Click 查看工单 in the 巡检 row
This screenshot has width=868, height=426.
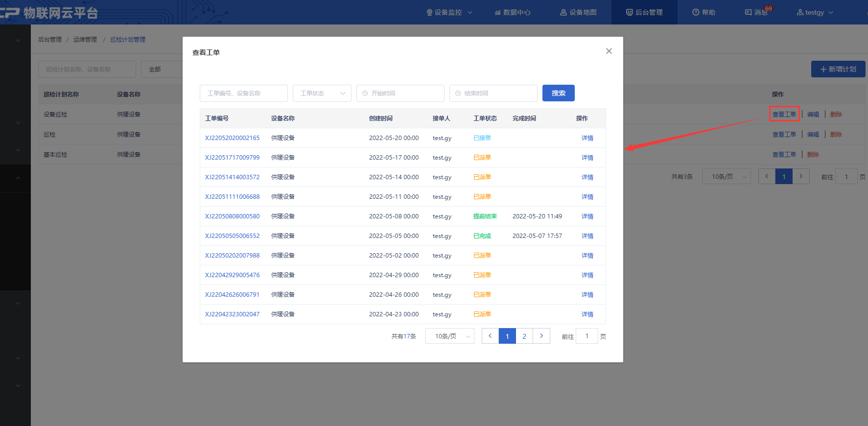click(x=784, y=134)
